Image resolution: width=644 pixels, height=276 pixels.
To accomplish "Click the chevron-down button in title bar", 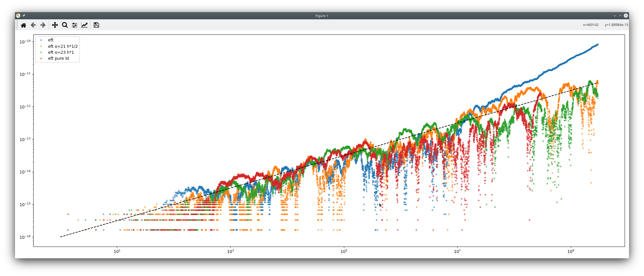I will 615,15.
